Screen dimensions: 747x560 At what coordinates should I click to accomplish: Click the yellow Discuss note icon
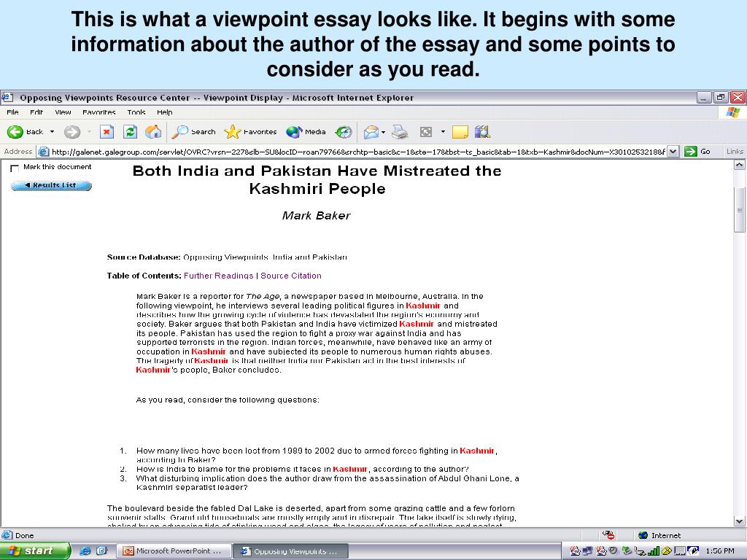(x=460, y=132)
